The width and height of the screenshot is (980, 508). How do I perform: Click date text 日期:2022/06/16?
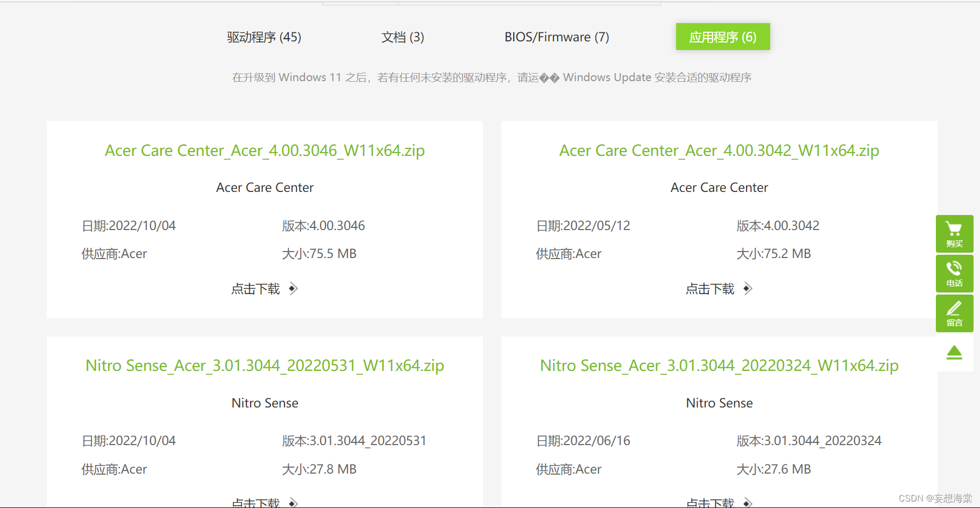point(583,441)
